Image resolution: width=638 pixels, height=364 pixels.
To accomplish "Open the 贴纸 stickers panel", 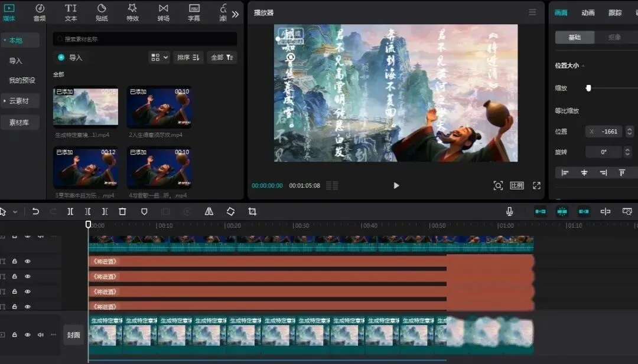I will pos(102,12).
